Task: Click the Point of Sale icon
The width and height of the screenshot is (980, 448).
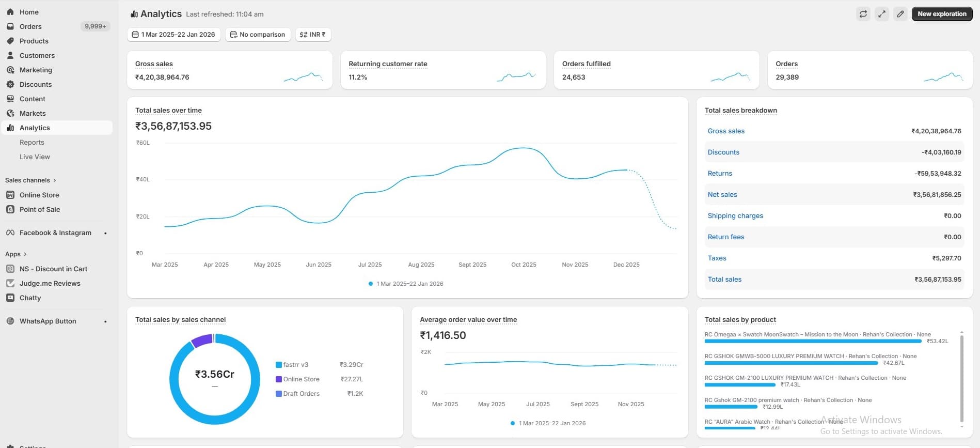Action: 10,209
